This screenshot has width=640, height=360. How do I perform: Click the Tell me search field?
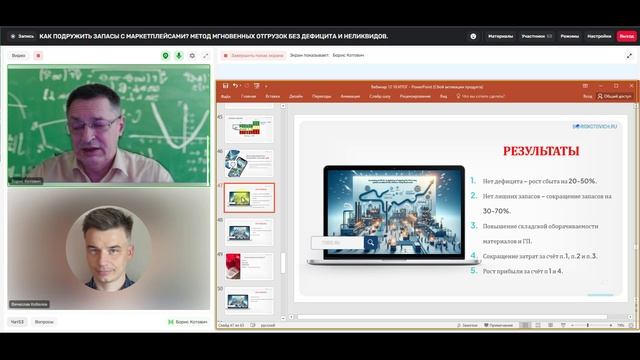[x=480, y=96]
